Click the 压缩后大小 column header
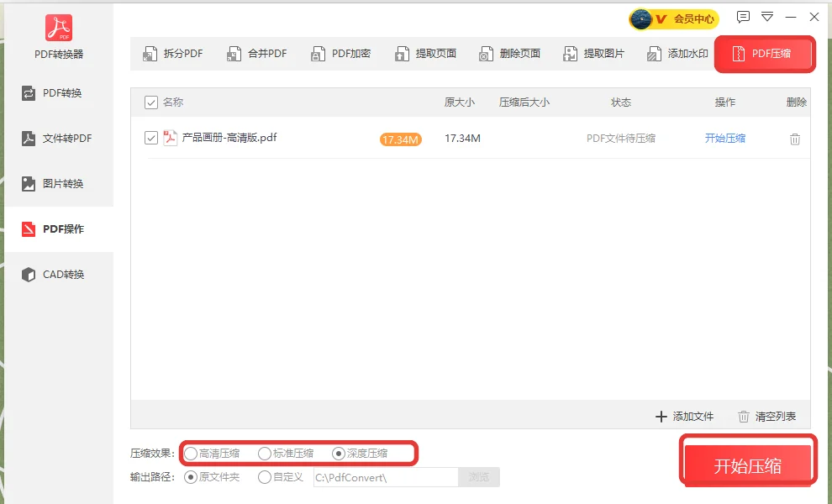 pyautogui.click(x=524, y=102)
